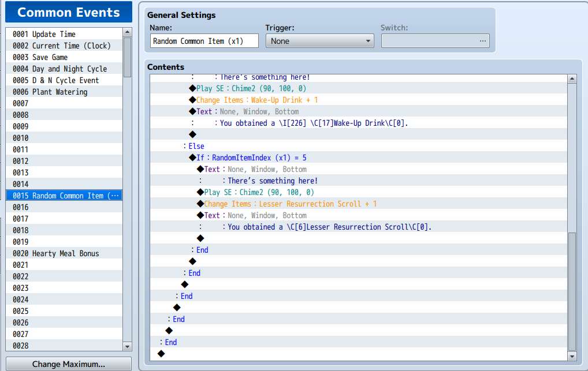Select common event 0004 Day and Night Cycle
Viewport: 588px width, 371px height.
click(x=64, y=69)
